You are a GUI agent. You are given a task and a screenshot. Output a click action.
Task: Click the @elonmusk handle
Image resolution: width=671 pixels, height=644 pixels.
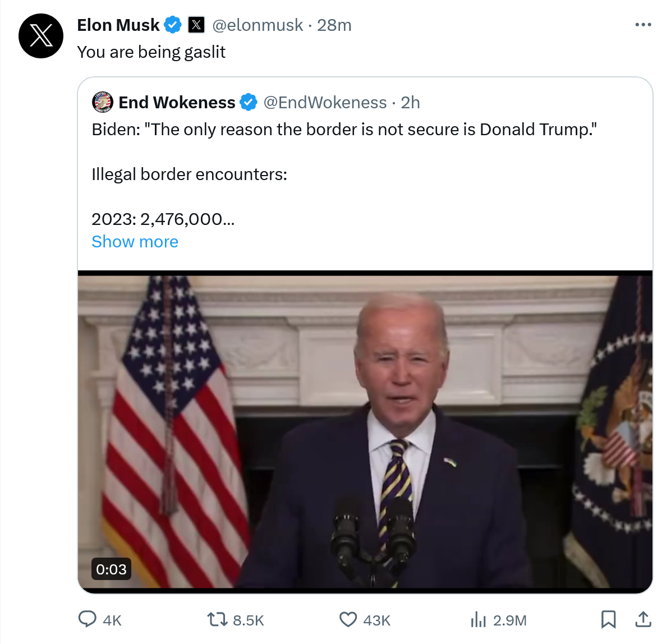tap(258, 25)
